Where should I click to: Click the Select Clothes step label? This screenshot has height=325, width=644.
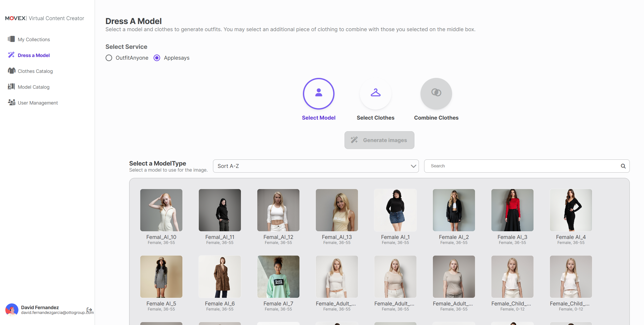point(376,118)
